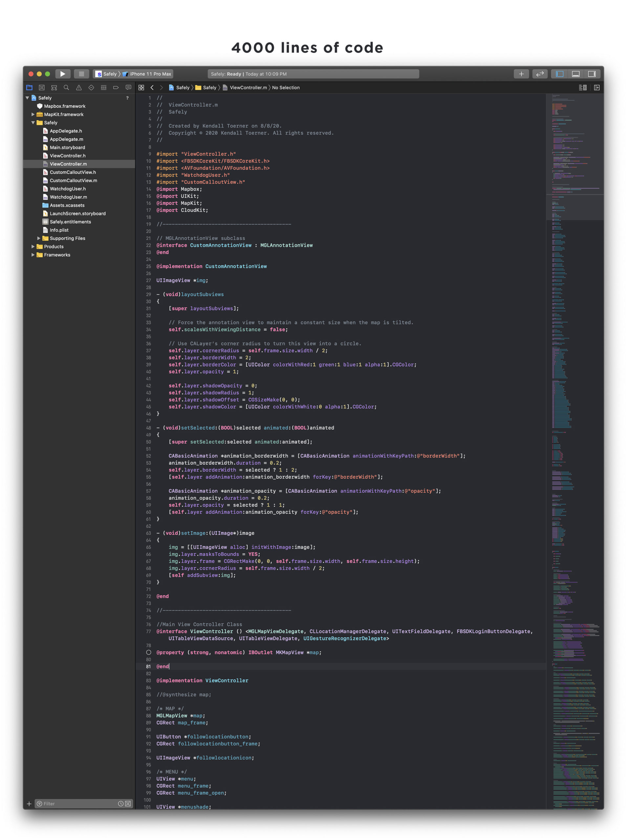Screen dimensions: 627x840
Task: Open the Issue navigator warning icon
Action: click(x=79, y=88)
